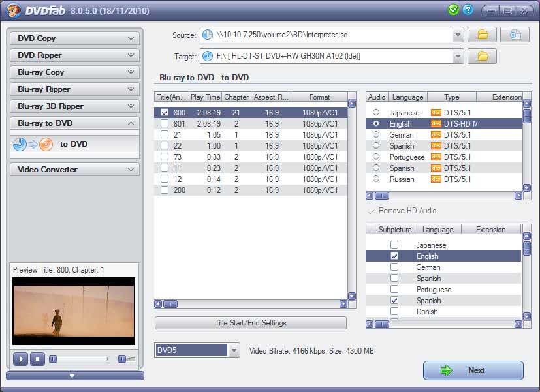The width and height of the screenshot is (540, 392).
Task: Select Japanese audio radio button
Action: 376,112
